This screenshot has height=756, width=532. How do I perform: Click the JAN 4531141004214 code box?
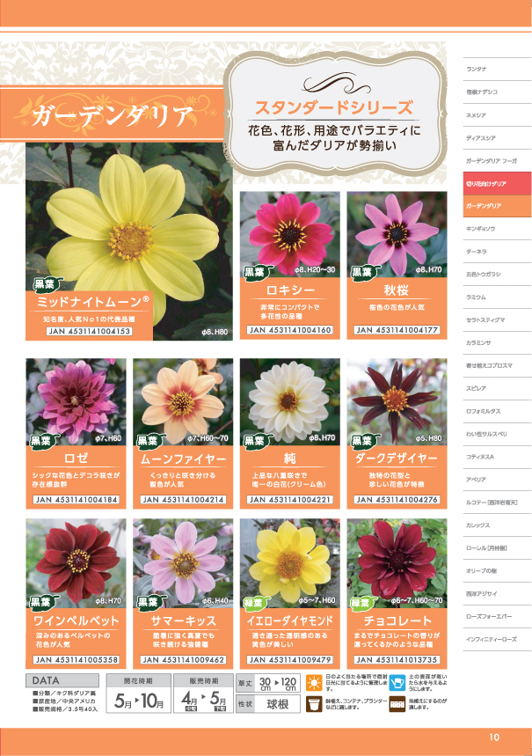pos(183,500)
